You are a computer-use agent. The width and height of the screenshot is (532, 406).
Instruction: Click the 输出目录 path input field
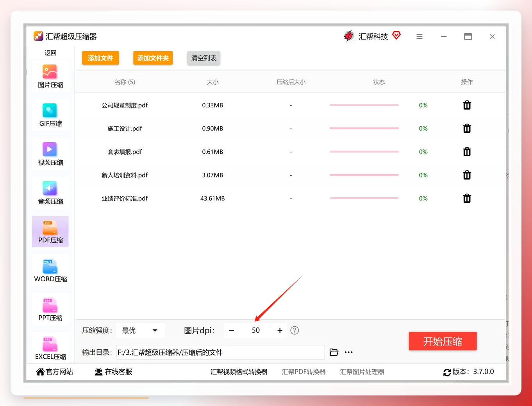click(x=220, y=352)
